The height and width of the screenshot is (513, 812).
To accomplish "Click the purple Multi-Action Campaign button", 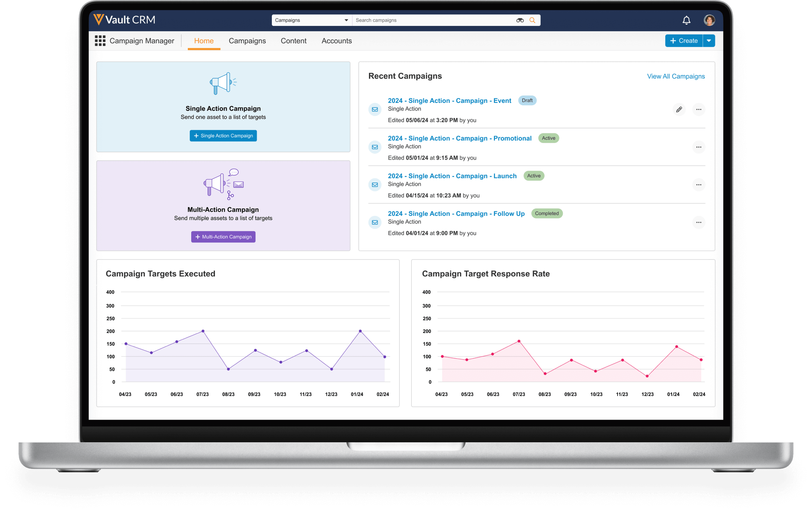I will click(x=223, y=237).
